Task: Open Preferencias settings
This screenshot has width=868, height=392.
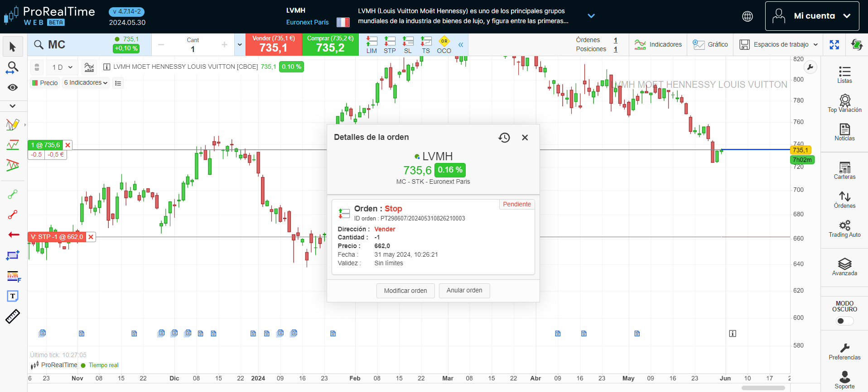Action: [844, 352]
